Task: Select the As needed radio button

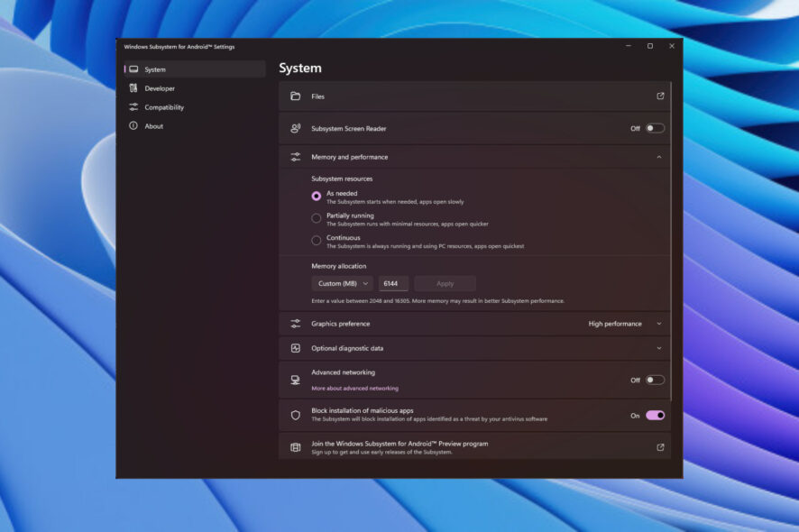Action: click(317, 197)
